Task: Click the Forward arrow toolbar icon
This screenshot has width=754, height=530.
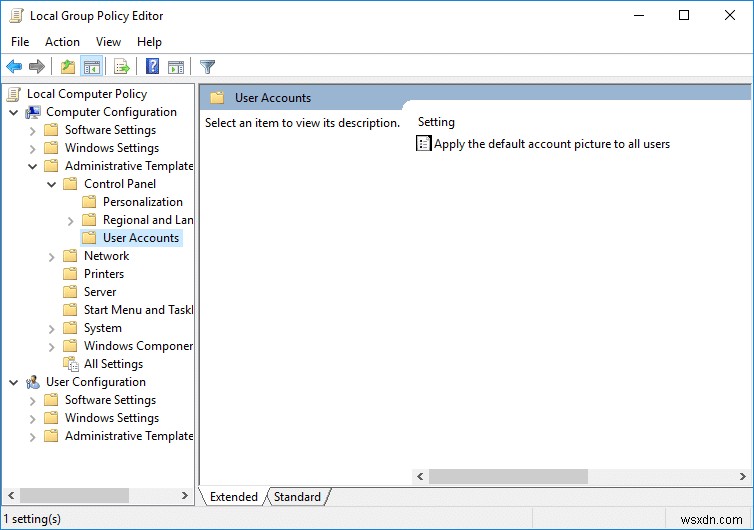Action: 37,66
